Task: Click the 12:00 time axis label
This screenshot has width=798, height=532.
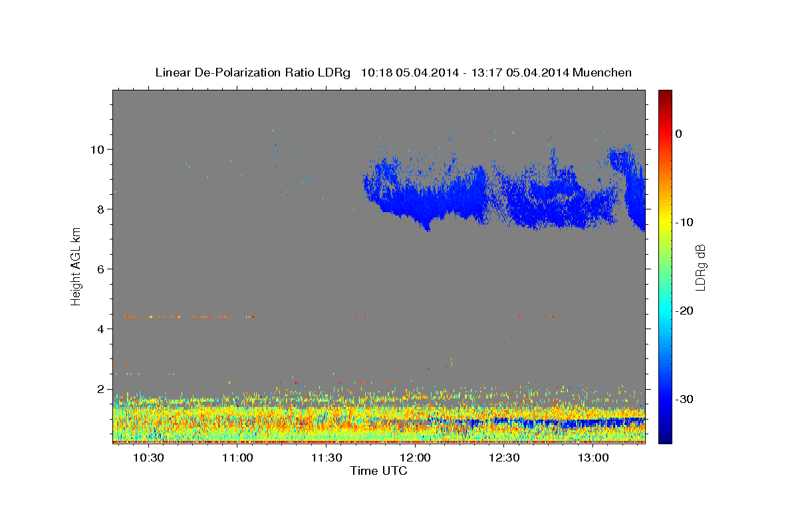Action: (416, 458)
